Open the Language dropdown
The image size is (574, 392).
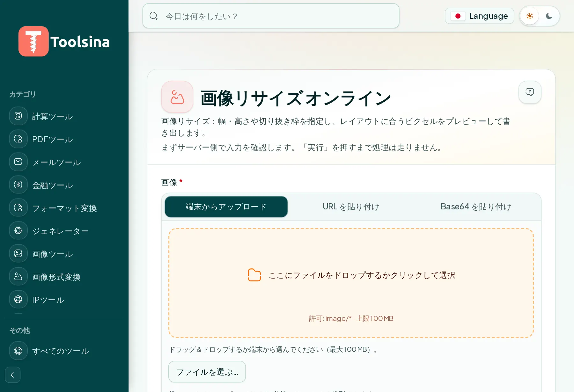(479, 16)
